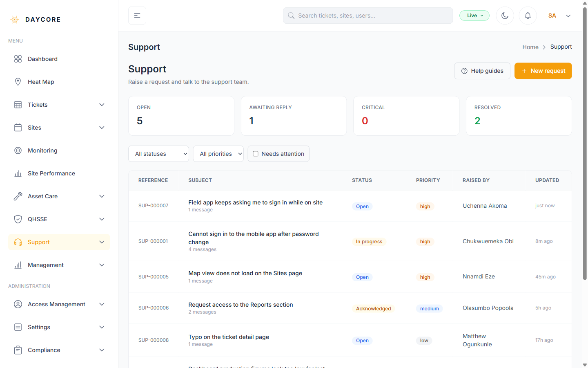588x368 pixels.
Task: Click the Sites calendar icon
Action: tap(18, 128)
